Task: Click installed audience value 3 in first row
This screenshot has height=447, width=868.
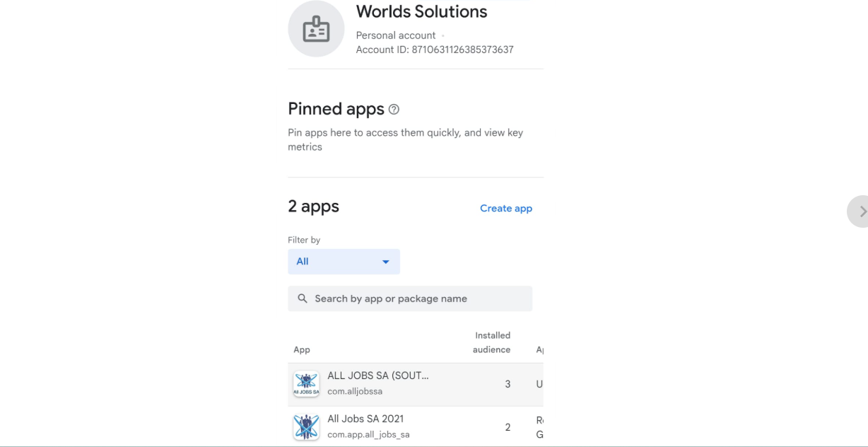Action: pyautogui.click(x=508, y=384)
